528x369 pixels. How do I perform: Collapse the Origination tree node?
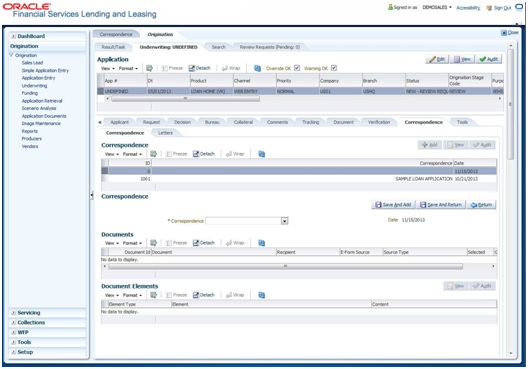(x=11, y=55)
